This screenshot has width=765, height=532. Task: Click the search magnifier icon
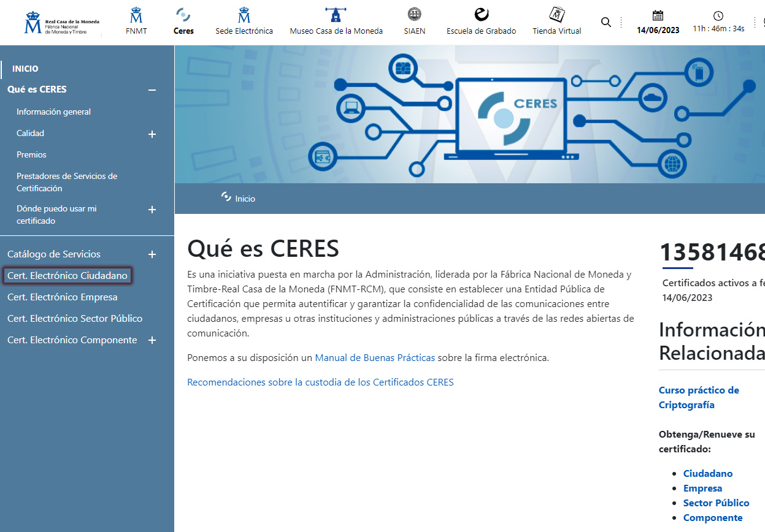[x=606, y=22]
